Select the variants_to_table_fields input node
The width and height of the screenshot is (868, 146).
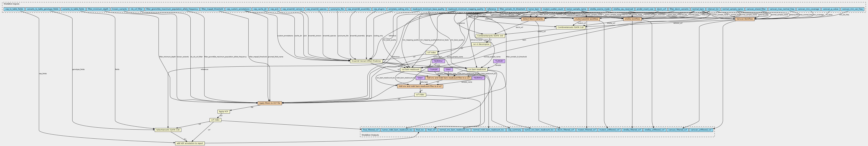tap(73, 9)
